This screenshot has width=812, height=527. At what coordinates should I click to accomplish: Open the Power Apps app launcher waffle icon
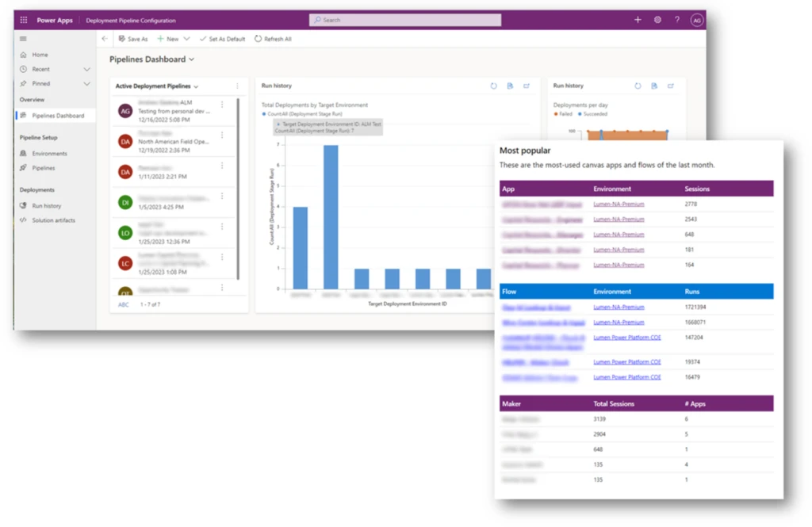pyautogui.click(x=23, y=20)
